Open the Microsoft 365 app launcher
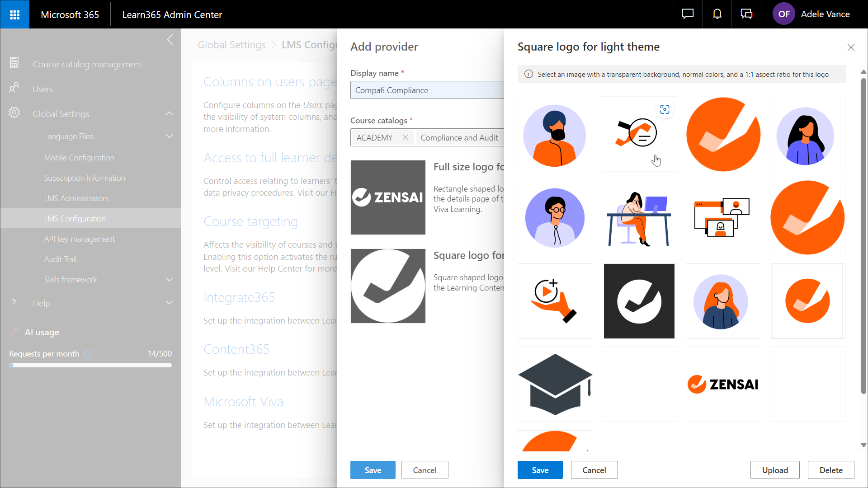 [14, 14]
